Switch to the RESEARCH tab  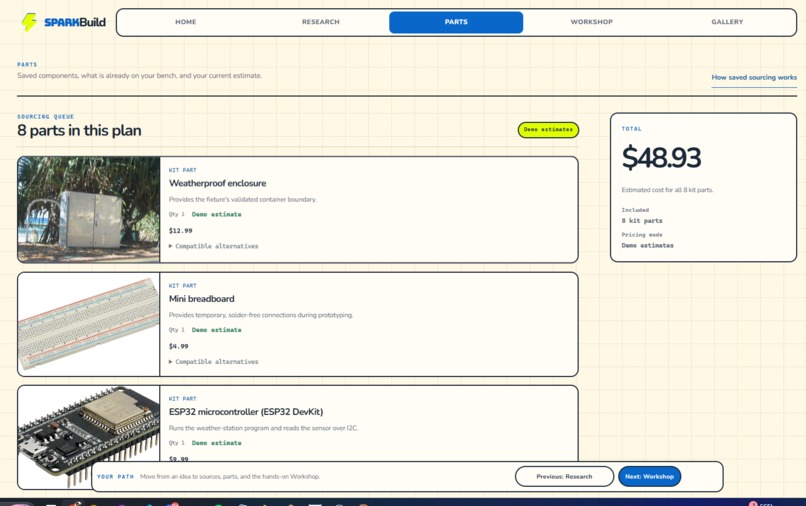(321, 22)
